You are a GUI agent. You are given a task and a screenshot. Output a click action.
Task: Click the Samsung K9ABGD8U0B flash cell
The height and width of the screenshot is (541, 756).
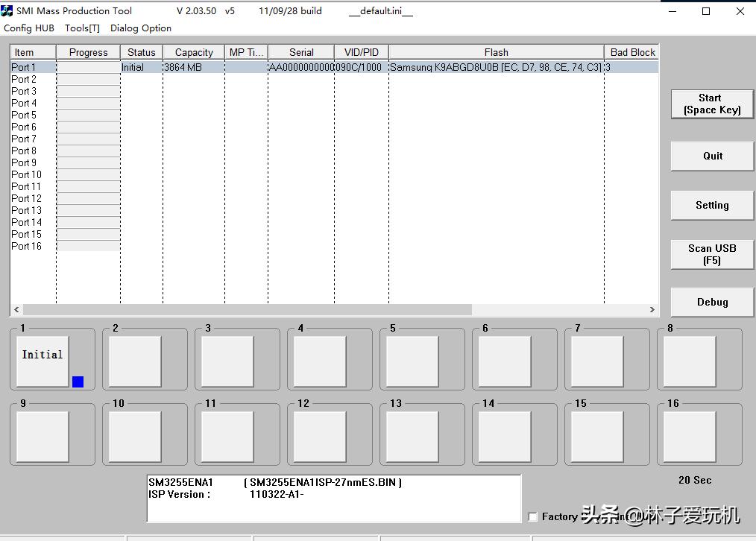pyautogui.click(x=496, y=67)
